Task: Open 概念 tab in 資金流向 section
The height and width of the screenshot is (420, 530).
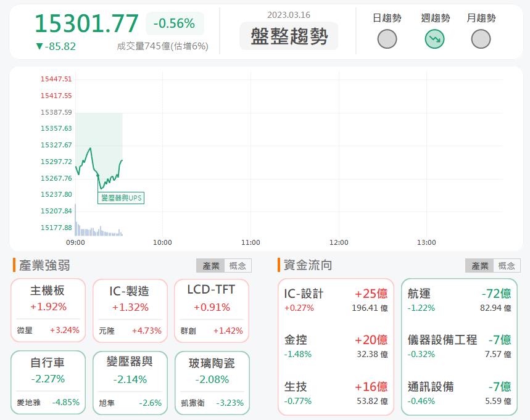Action: tap(507, 265)
